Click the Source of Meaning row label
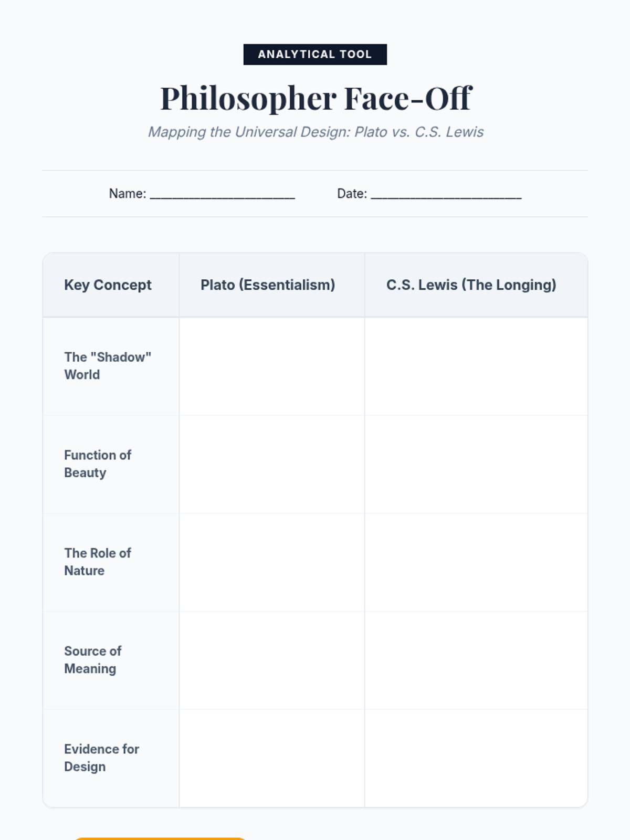Screen dimensions: 630x840 click(x=93, y=660)
